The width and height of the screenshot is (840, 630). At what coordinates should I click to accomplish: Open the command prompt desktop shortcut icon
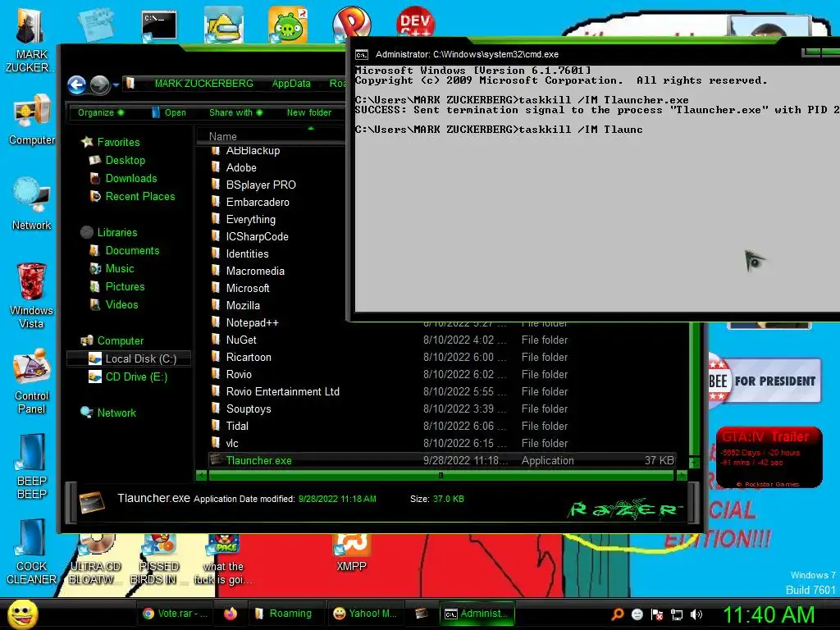tap(159, 25)
